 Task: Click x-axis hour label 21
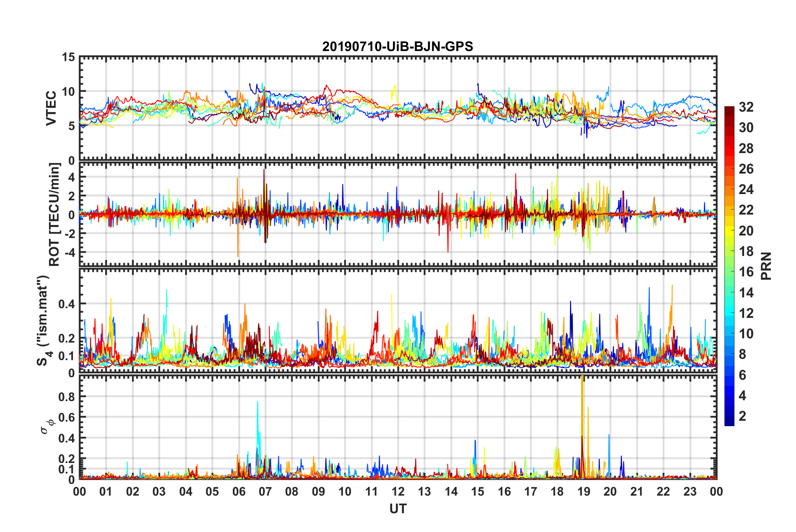coord(637,491)
